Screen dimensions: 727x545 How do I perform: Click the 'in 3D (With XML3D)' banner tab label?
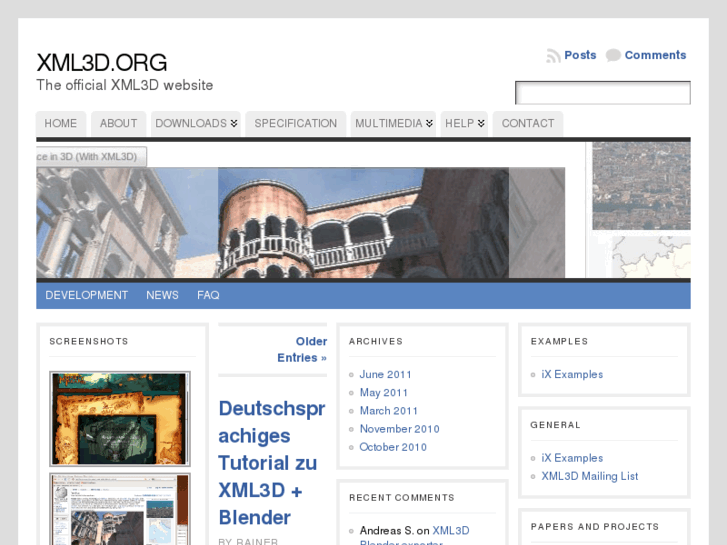pos(92,157)
